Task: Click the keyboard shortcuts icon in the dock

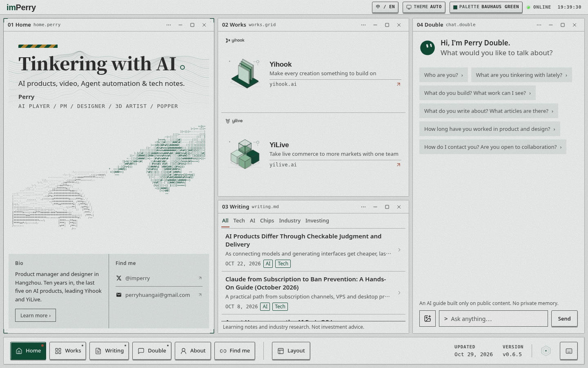Action: click(569, 351)
